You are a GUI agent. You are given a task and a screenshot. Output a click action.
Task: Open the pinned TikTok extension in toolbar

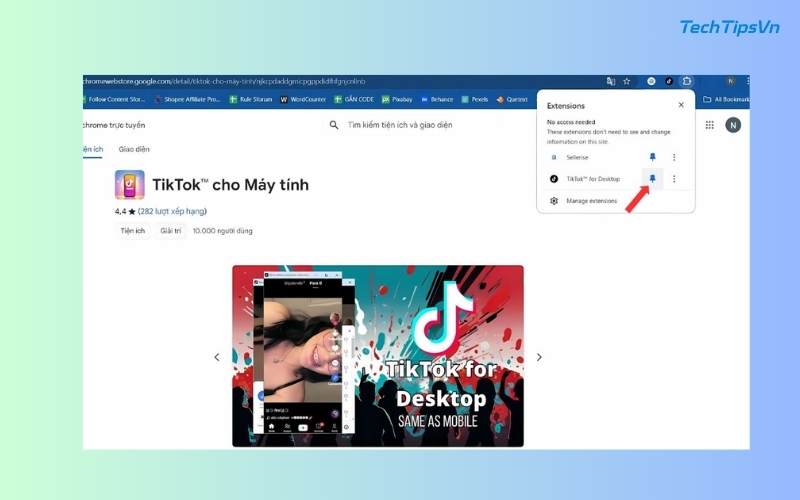tap(669, 81)
